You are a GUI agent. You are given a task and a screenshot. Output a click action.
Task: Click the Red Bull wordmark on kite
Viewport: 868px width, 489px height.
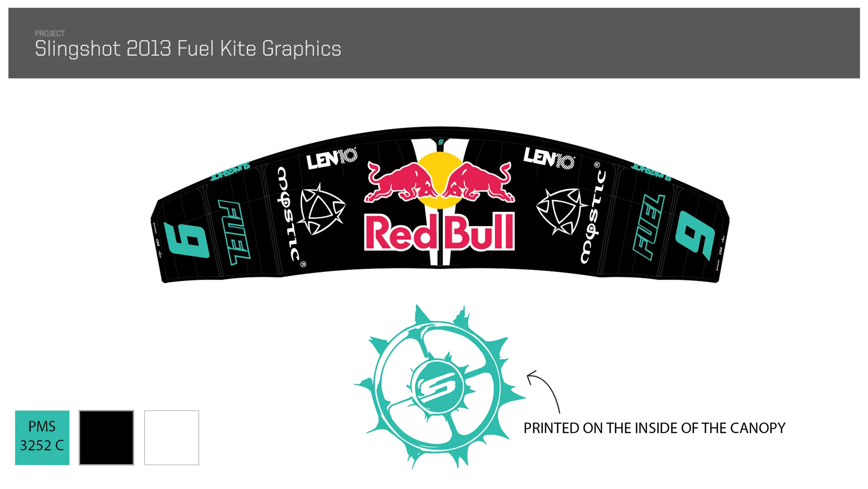click(439, 232)
